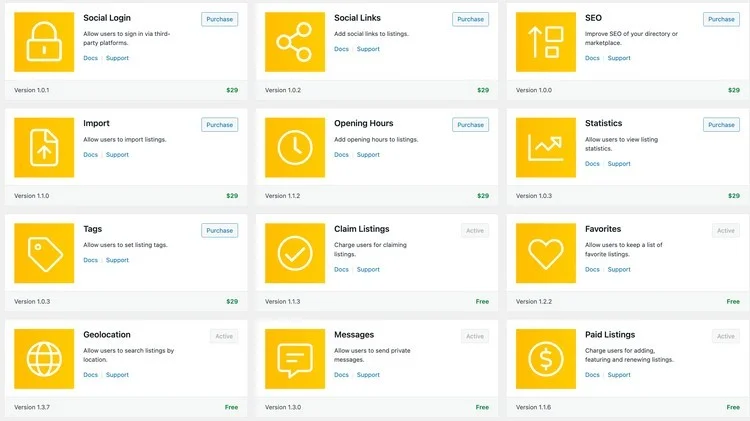Purchase the SEO extension
The image size is (750, 421).
(x=721, y=19)
